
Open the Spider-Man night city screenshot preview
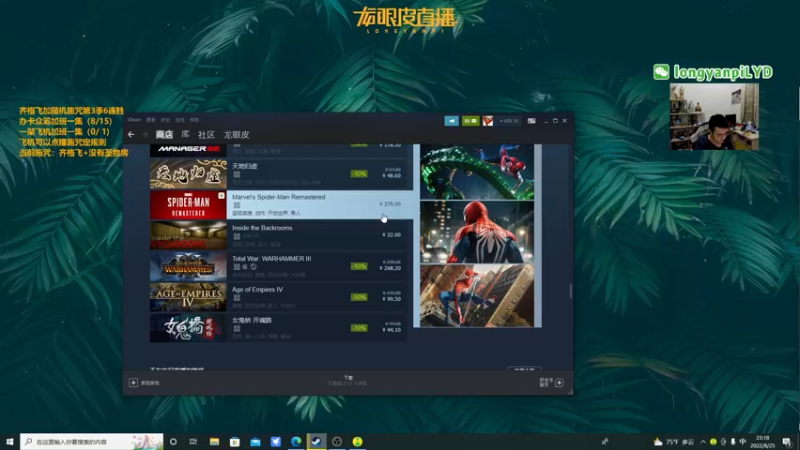pos(477,232)
